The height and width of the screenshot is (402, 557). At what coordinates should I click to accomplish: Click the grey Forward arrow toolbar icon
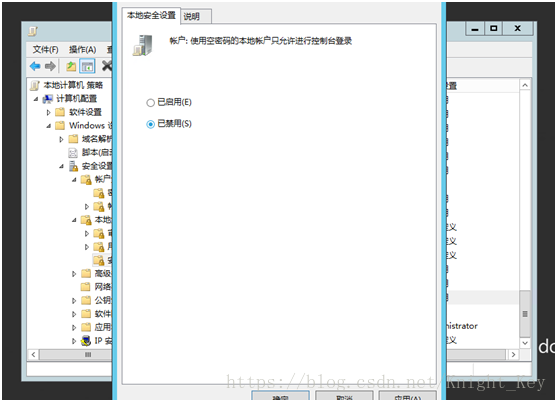tap(50, 66)
